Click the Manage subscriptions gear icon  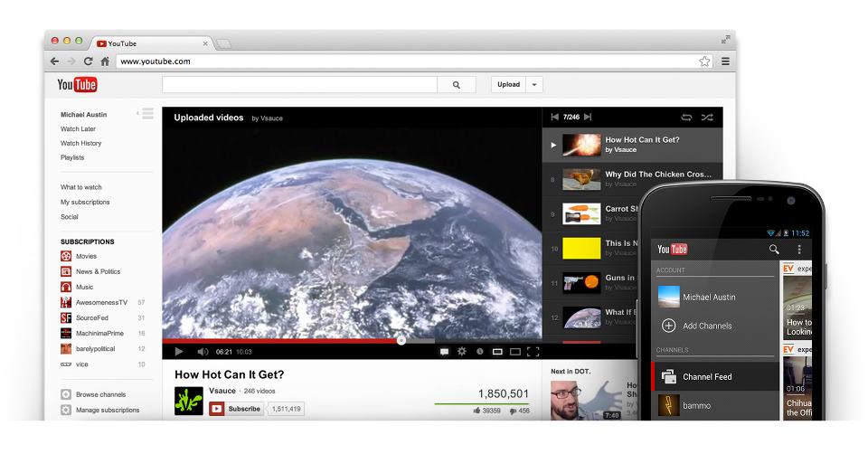pos(66,410)
